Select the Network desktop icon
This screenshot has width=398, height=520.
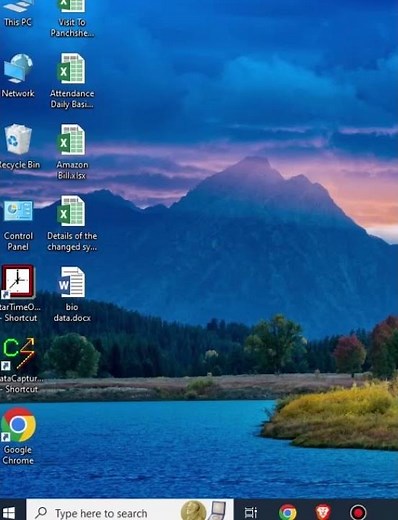[x=18, y=76]
